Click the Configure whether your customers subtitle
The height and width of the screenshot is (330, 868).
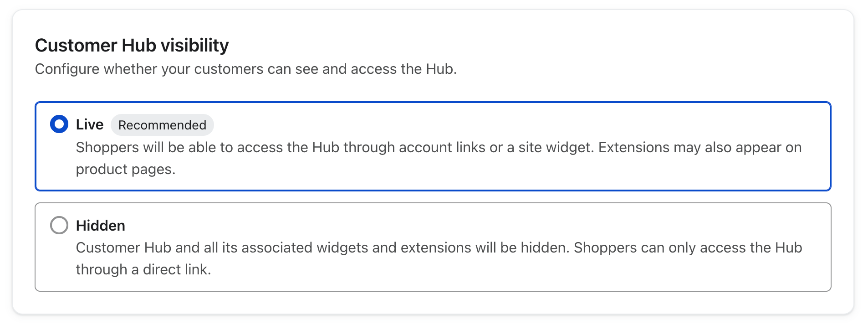click(246, 69)
